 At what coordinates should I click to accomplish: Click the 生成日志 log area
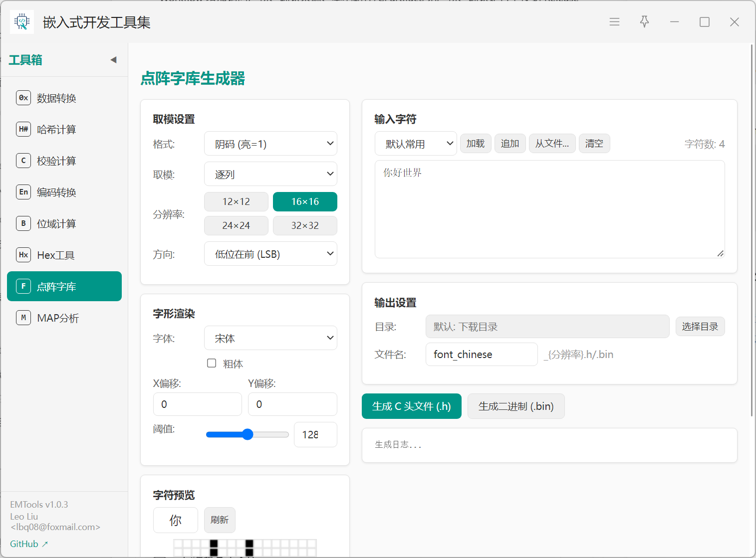pos(549,445)
